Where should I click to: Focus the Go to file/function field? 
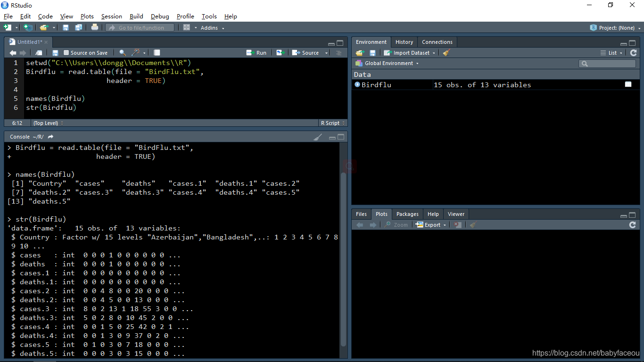[140, 28]
